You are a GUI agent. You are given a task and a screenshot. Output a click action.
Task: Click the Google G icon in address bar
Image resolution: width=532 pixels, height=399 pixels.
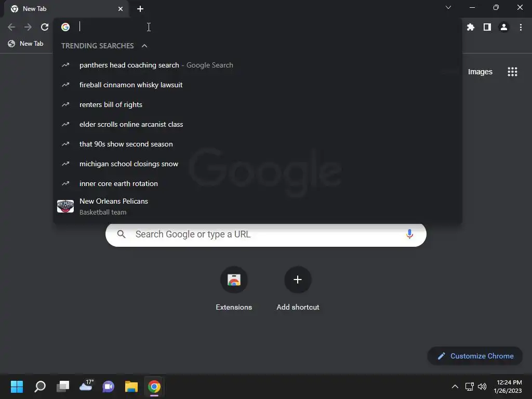[65, 27]
